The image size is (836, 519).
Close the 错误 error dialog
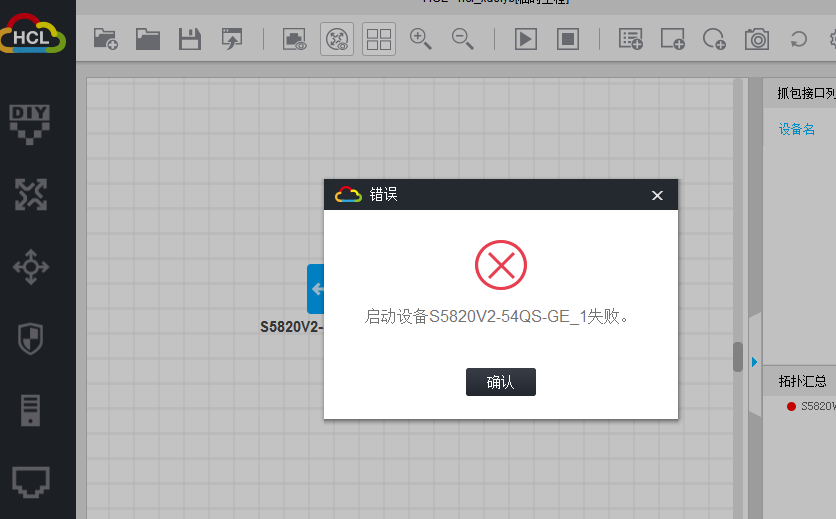tap(657, 196)
